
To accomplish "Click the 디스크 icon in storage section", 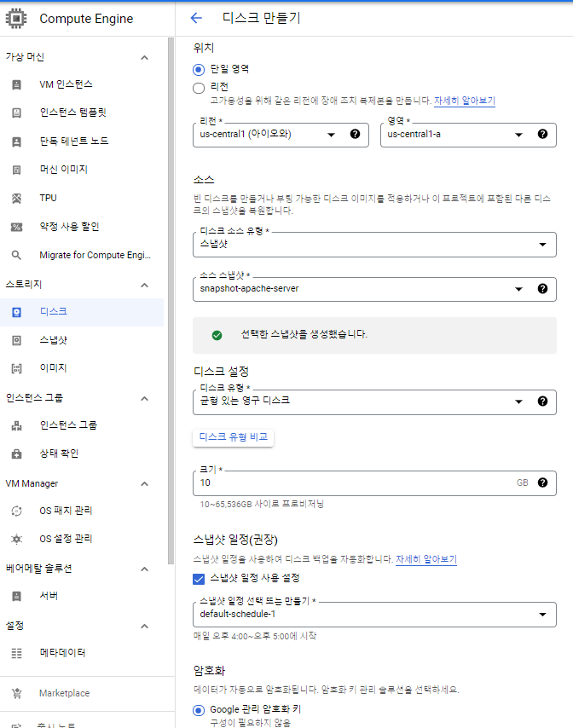I will (17, 312).
